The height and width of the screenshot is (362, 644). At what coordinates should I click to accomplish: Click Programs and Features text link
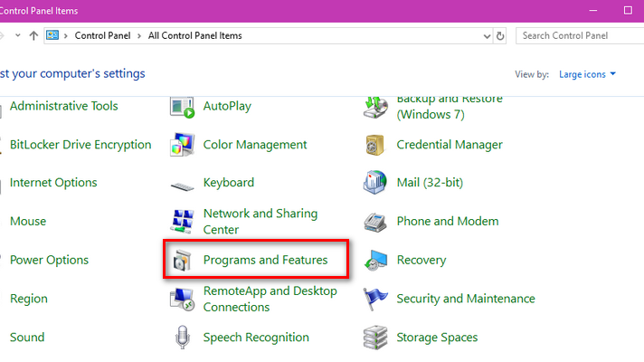point(265,260)
